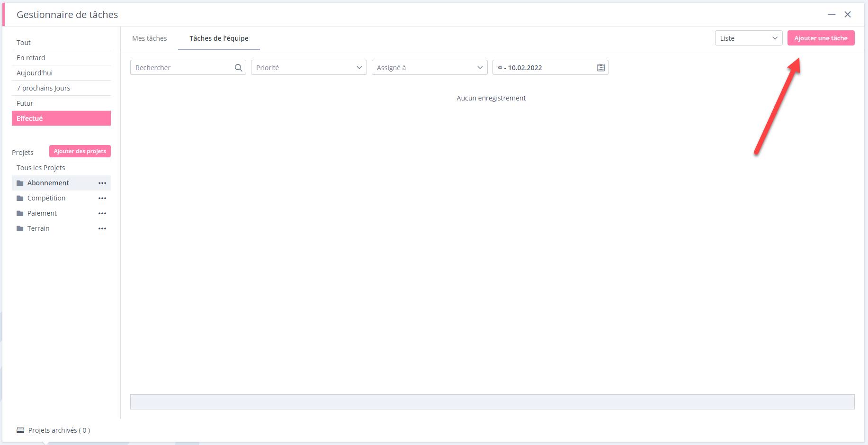Click the archived projects tray icon
Image resolution: width=868 pixels, height=445 pixels.
click(20, 430)
